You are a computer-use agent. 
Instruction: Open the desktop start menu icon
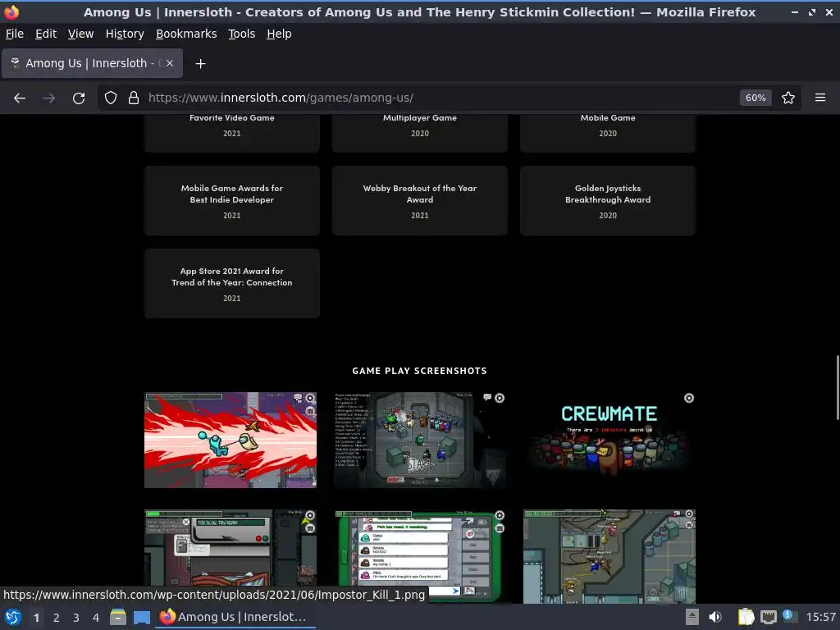[x=12, y=617]
